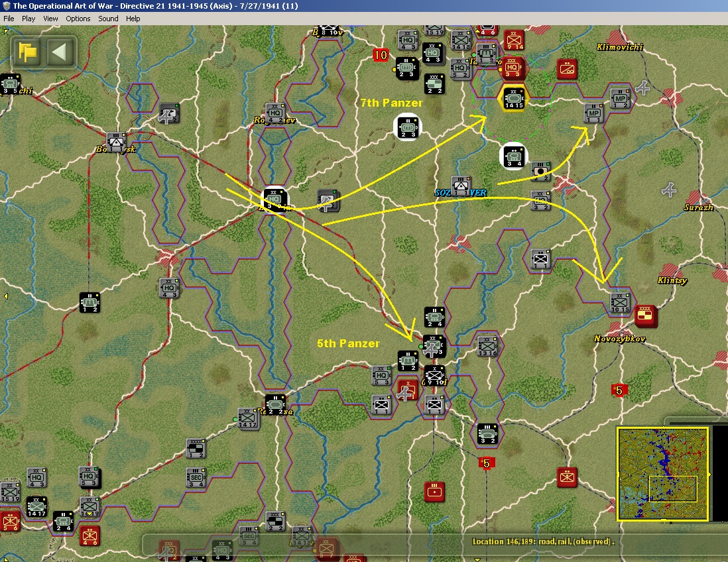The width and height of the screenshot is (728, 562).
Task: Select the gray XX infantry 14 18 unit at top
Action: (x=461, y=40)
